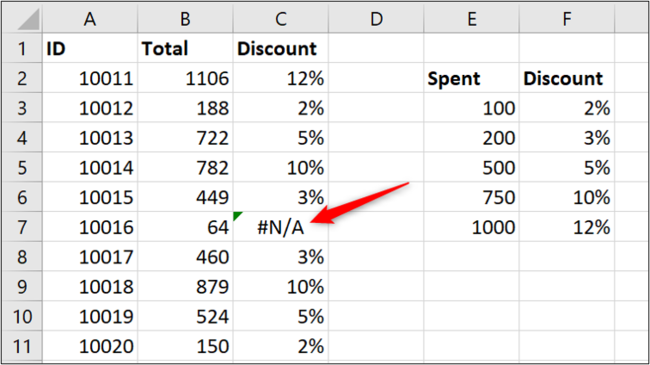Viewport: 650px width, 365px height.
Task: Select the 12% discount in column C
Action: [281, 78]
